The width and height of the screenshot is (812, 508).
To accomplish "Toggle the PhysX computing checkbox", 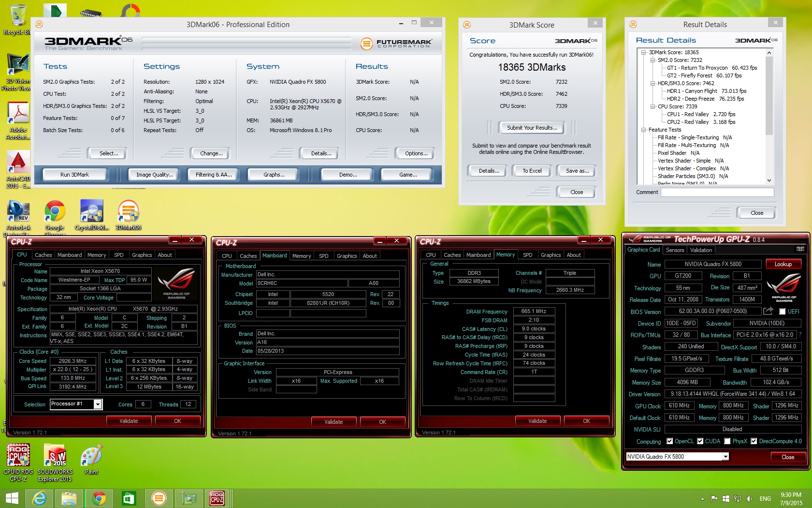I will (727, 441).
